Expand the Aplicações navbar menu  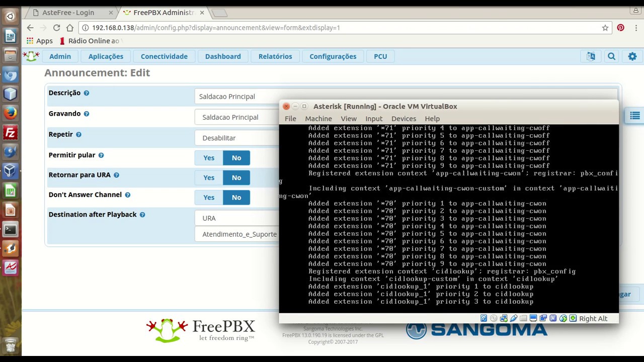click(x=106, y=56)
